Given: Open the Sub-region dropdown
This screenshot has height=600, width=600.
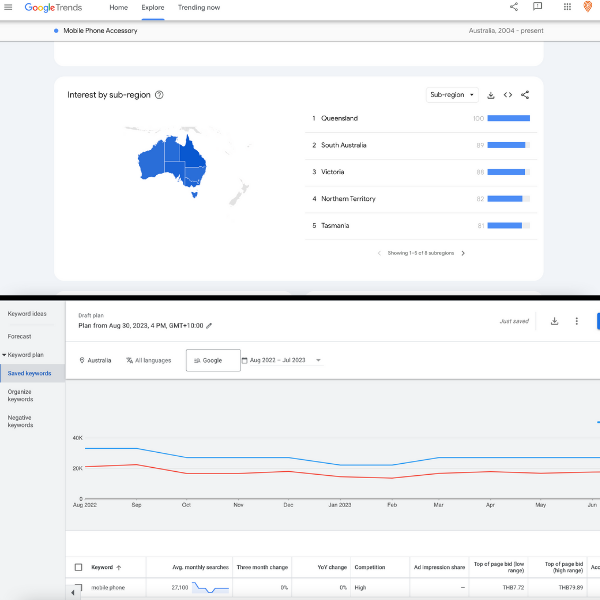Looking at the screenshot, I should [x=452, y=95].
